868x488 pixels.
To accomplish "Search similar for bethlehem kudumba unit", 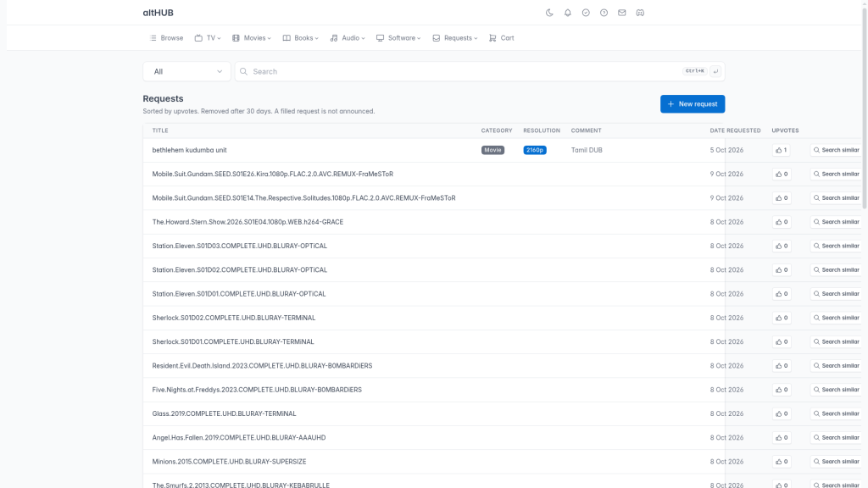I will tap(836, 150).
